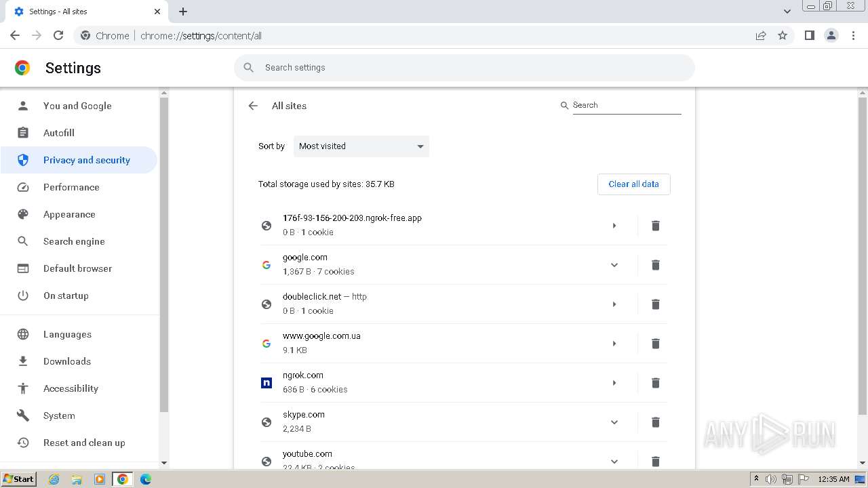Delete skype.com site data
Viewport: 868px width, 488px height.
tap(656, 422)
